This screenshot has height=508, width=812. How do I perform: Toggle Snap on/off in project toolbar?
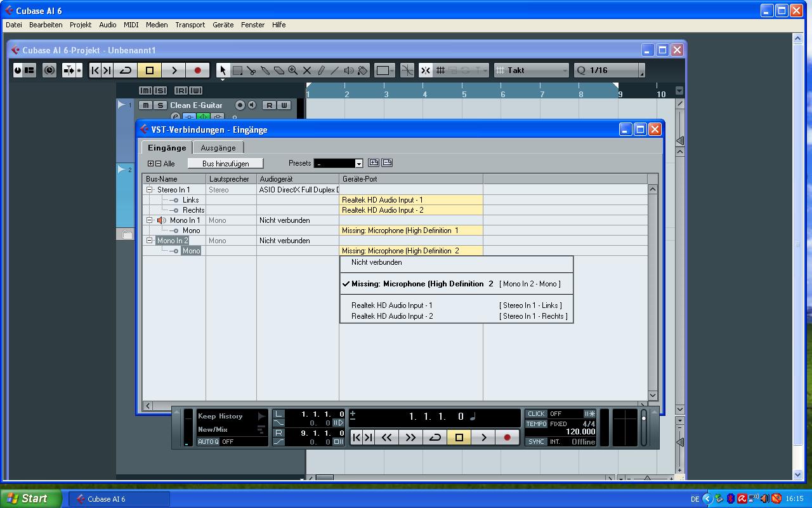[x=426, y=70]
